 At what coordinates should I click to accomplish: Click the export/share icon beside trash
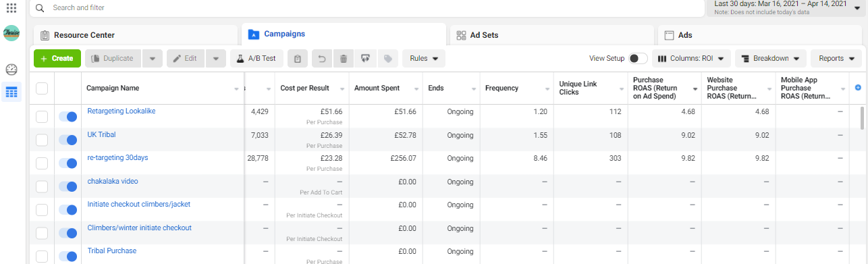pyautogui.click(x=366, y=59)
